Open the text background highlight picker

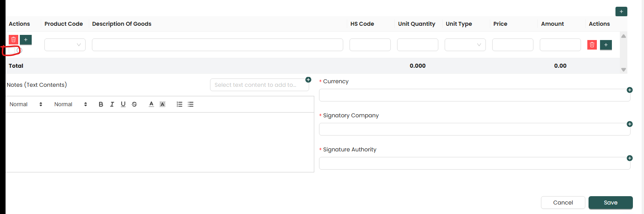(162, 104)
